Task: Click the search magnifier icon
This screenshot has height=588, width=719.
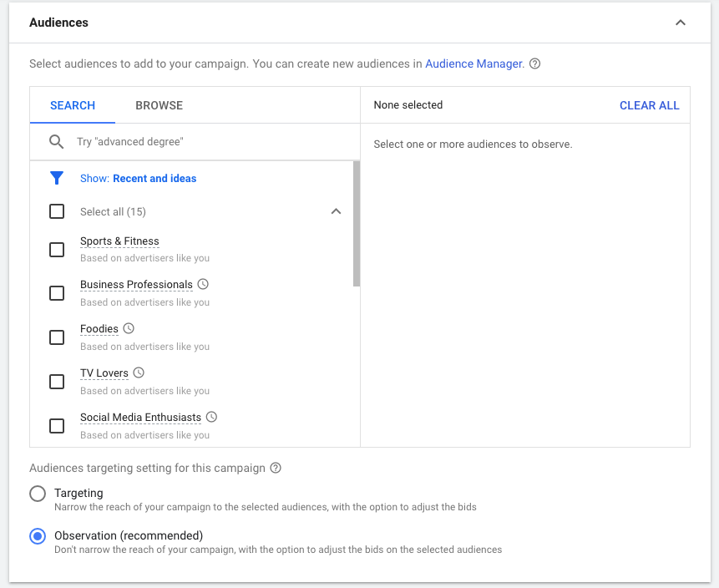Action: pyautogui.click(x=57, y=142)
